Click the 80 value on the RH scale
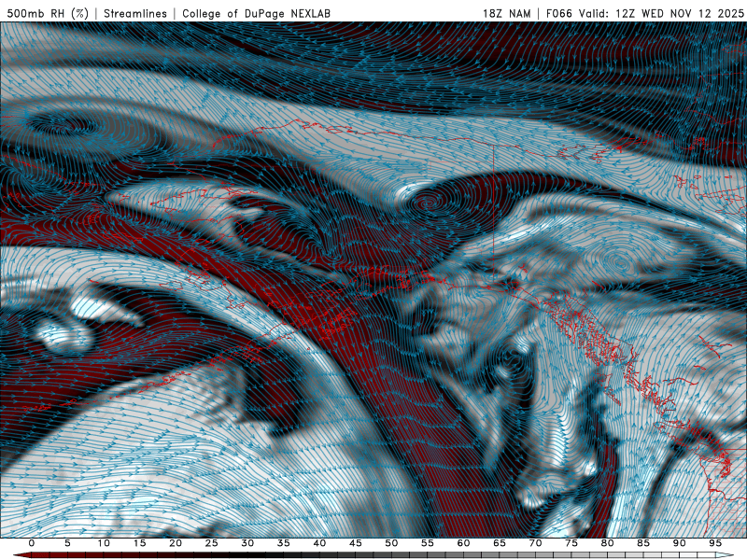747x560 pixels. tap(608, 543)
